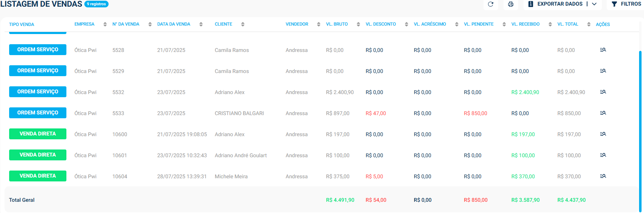Screen dimensions: 644x213
Task: Sort by Data da Venda column
Action: pyautogui.click(x=174, y=24)
